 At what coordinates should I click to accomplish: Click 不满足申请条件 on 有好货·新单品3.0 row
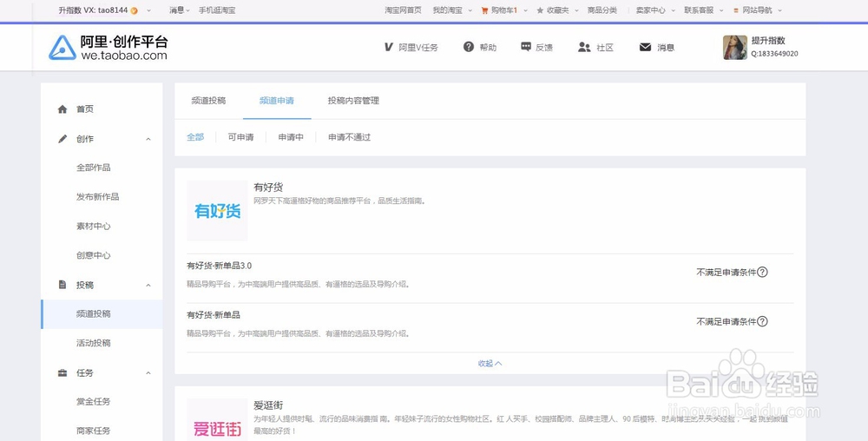[x=727, y=273]
